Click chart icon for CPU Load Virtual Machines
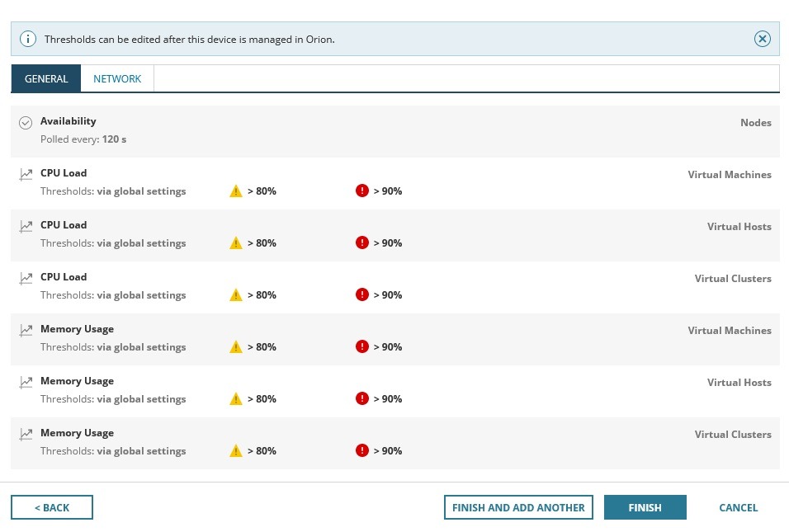 26,174
